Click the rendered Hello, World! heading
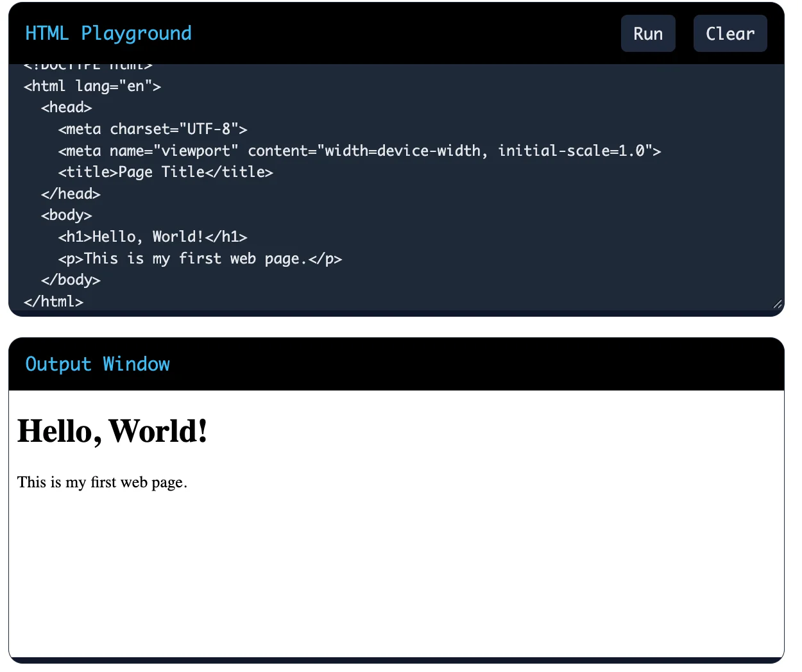The height and width of the screenshot is (672, 802). [x=112, y=431]
